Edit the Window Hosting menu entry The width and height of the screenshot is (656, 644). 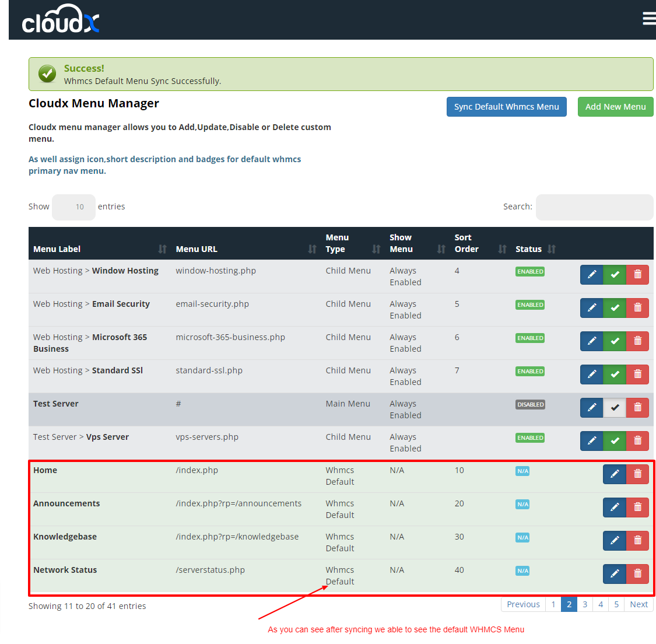click(591, 275)
